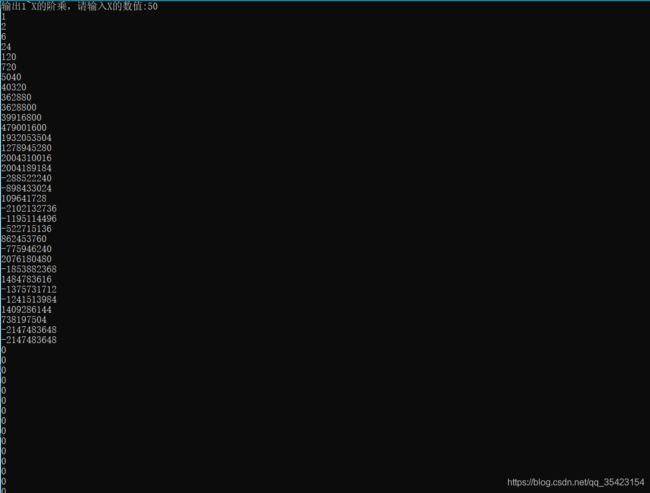The image size is (650, 493).
Task: Select the output line reading 24
Action: (x=6, y=47)
